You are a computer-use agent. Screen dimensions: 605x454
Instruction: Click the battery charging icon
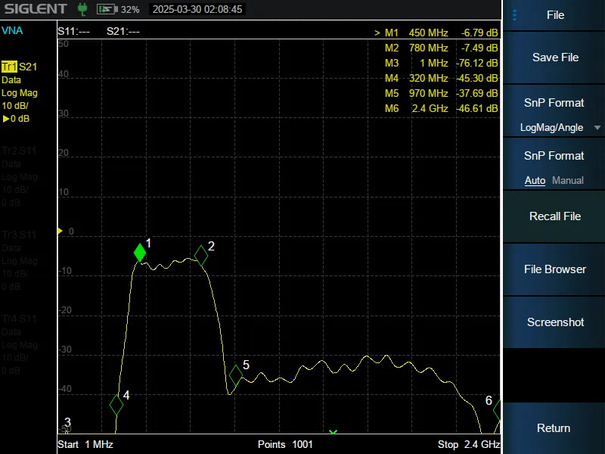click(x=107, y=9)
